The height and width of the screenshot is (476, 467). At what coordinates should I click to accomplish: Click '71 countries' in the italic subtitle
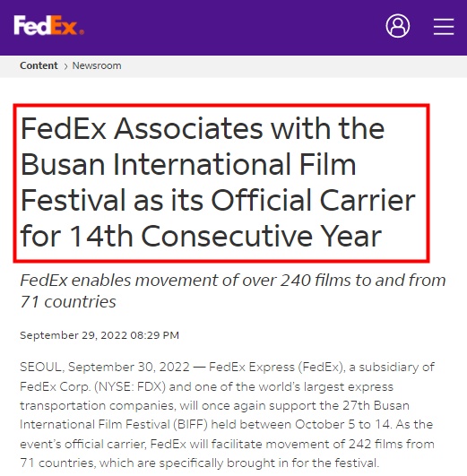68,302
